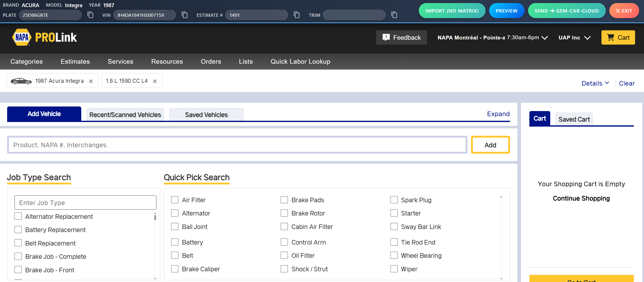644x282 pixels.
Task: Open the Resources menu
Action: [167, 61]
